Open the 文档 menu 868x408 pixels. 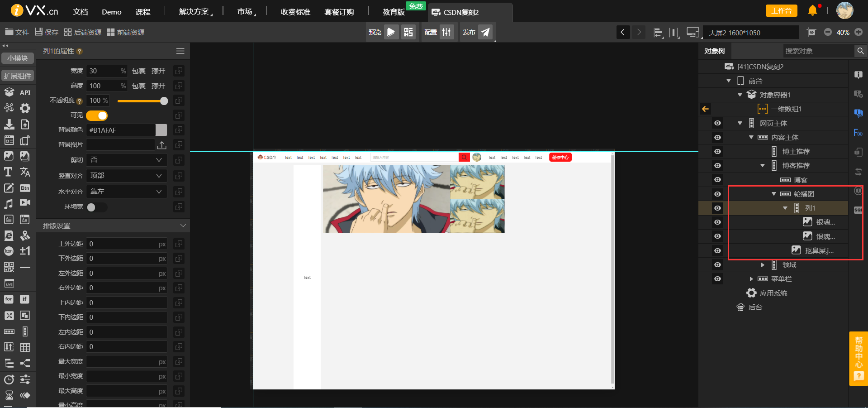81,12
